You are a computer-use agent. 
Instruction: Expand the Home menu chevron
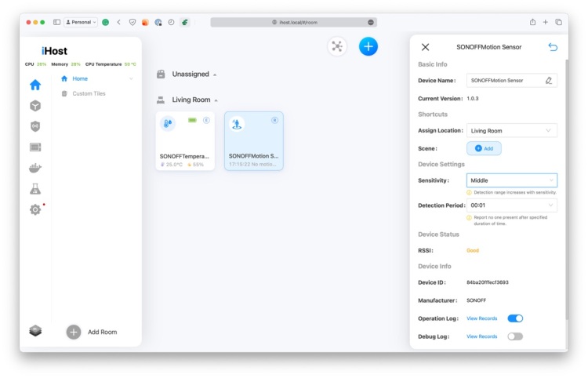click(x=131, y=78)
